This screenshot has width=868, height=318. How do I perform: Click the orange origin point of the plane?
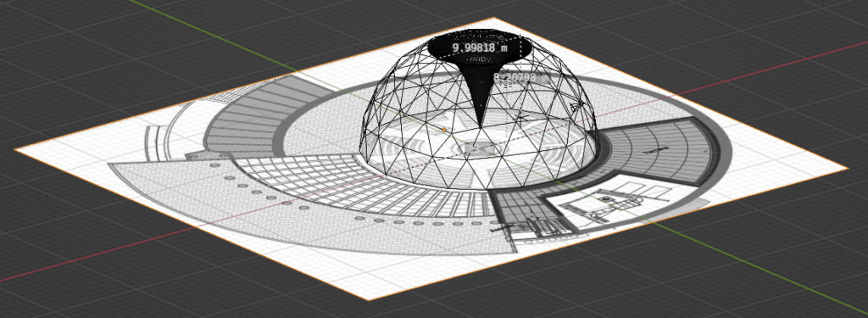(x=444, y=130)
